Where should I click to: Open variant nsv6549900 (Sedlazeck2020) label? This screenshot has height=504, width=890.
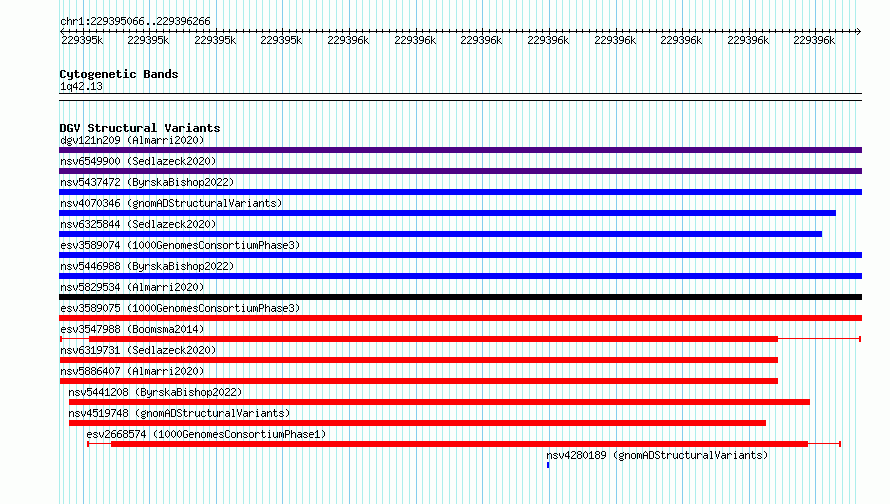point(138,161)
